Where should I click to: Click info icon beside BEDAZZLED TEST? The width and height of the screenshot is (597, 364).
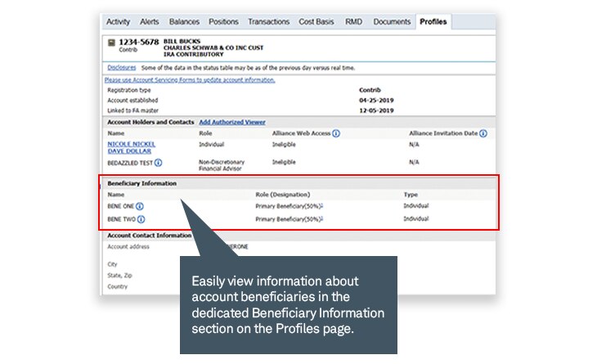point(158,163)
